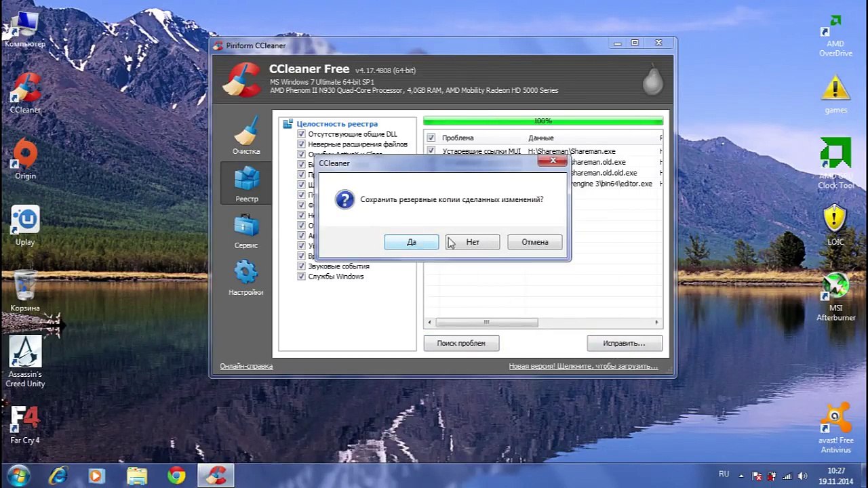
Task: Sort results by the "Данные" column
Action: 541,138
